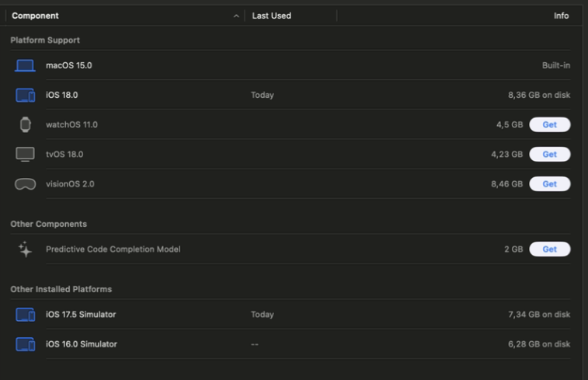Click the 8,46 GB size for visionOS
The width and height of the screenshot is (588, 380).
pos(507,184)
